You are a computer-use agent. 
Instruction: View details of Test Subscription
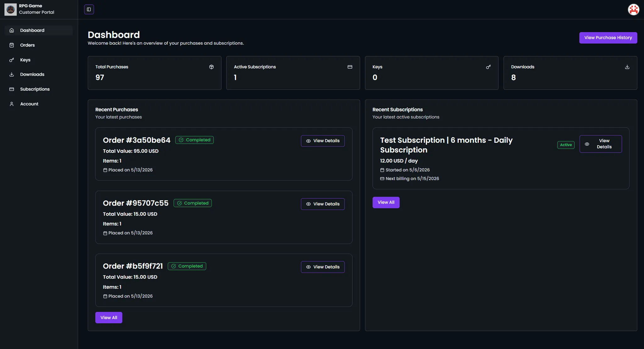point(601,144)
